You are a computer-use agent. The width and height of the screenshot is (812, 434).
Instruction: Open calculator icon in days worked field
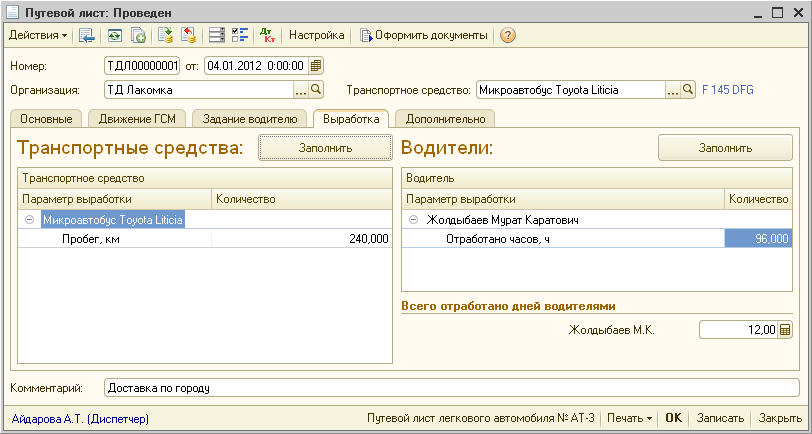coord(785,330)
